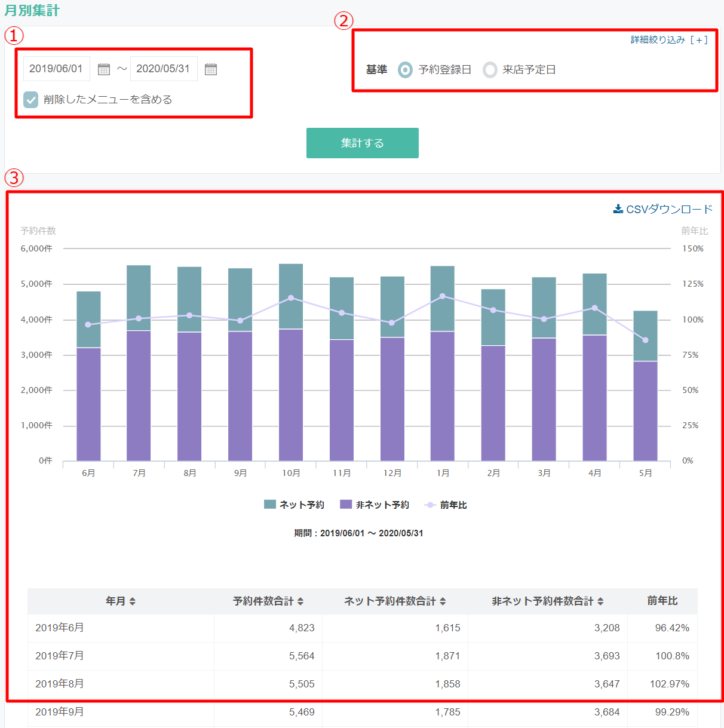Click 非ネット予約 legend color swatch
This screenshot has width=724, height=728.
coord(346,505)
